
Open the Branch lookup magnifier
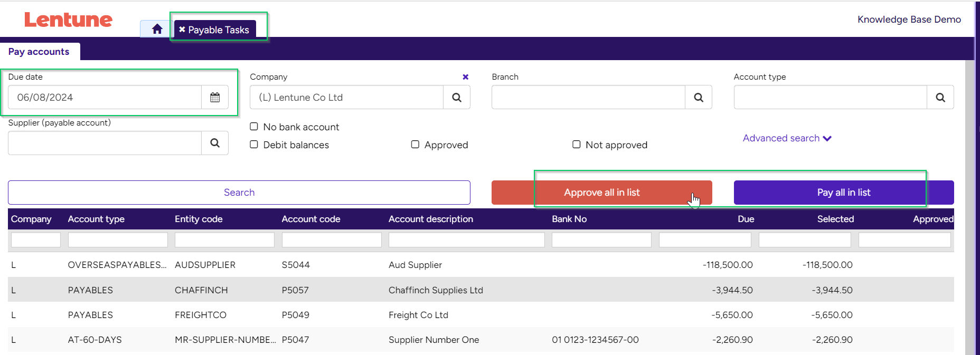click(699, 97)
